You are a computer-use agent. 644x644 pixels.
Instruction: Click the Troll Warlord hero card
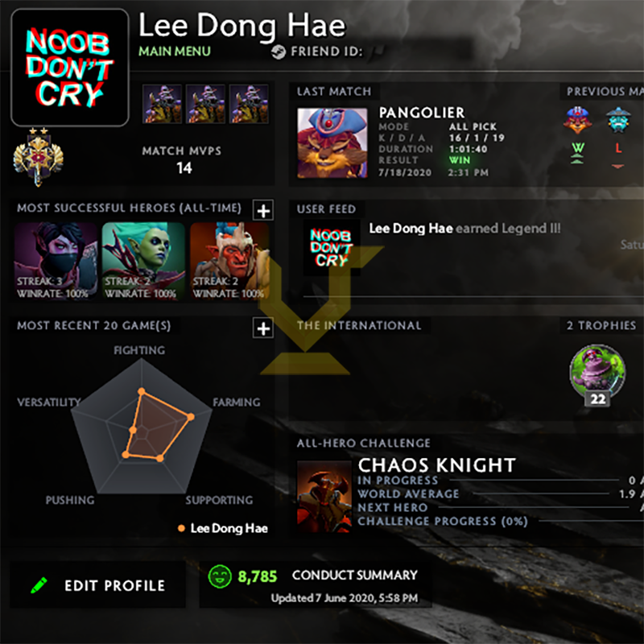pos(230,261)
